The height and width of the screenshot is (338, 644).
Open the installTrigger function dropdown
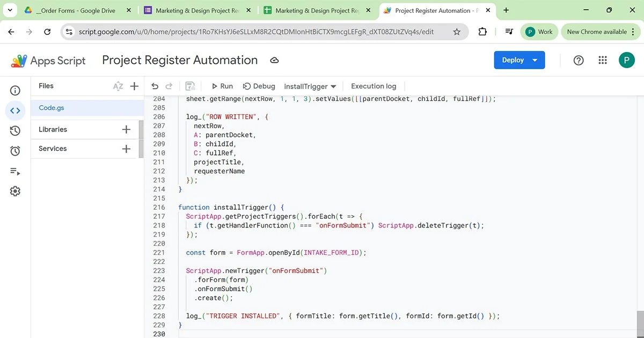(310, 86)
